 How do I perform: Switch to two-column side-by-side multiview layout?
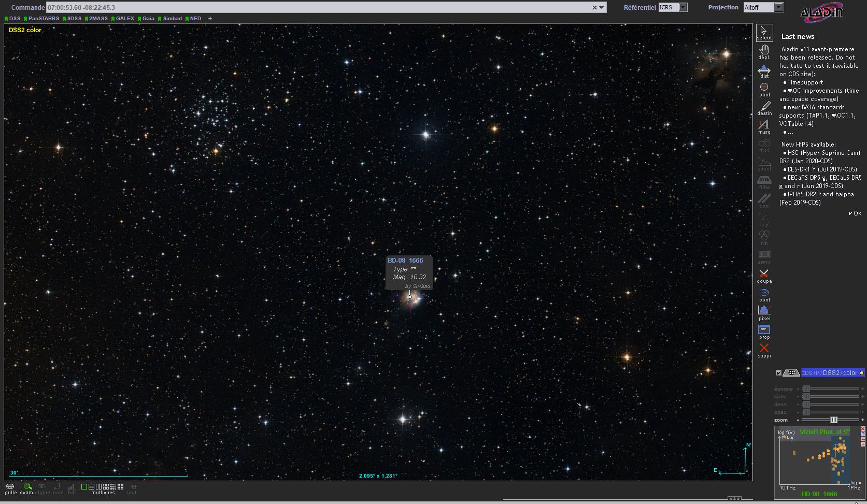pyautogui.click(x=98, y=487)
